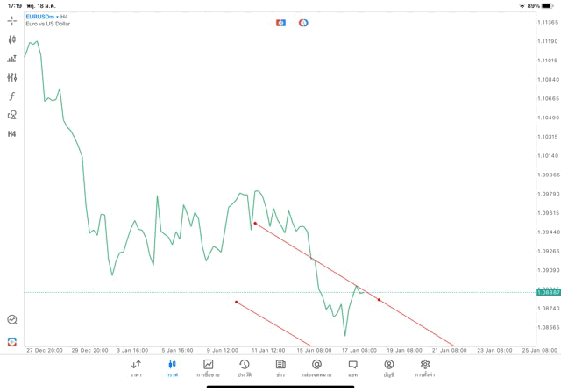Image resolution: width=561 pixels, height=392 pixels.
Task: Open the การตั้งค่า (Settings) tab
Action: click(425, 367)
